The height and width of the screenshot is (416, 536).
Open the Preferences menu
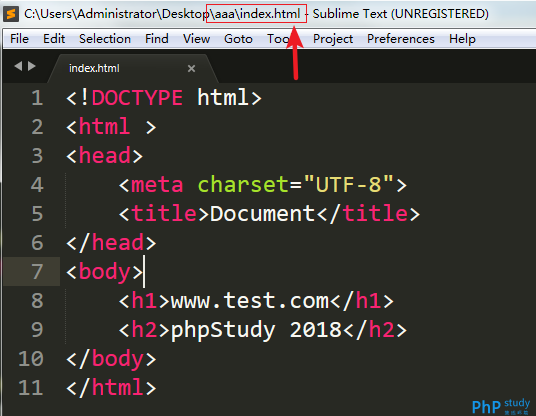pos(401,39)
